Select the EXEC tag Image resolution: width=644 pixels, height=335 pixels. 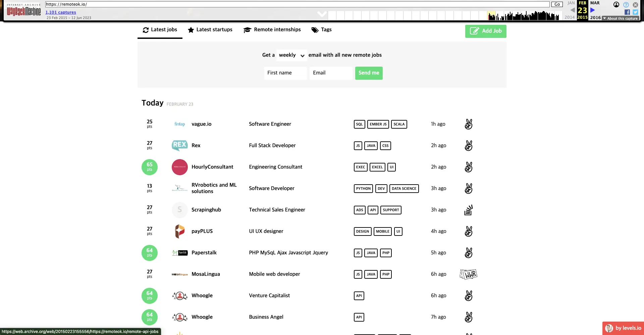point(361,167)
